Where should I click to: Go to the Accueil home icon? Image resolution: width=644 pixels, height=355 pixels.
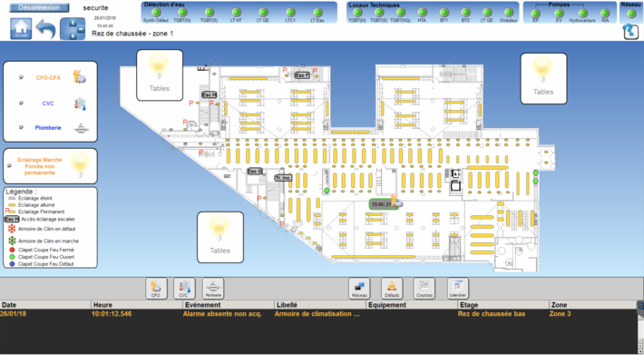[x=21, y=29]
